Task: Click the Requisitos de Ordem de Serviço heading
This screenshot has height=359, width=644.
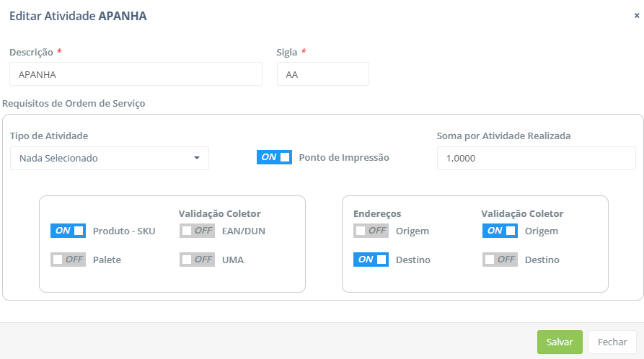Action: tap(74, 103)
